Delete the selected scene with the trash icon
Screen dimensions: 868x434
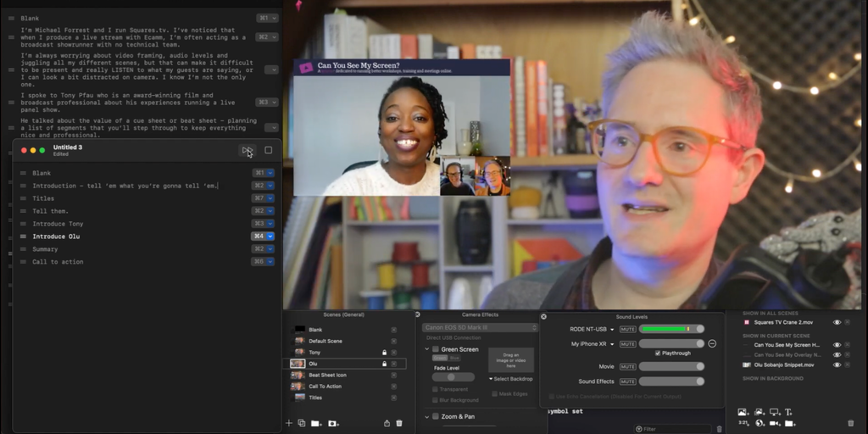[399, 422]
